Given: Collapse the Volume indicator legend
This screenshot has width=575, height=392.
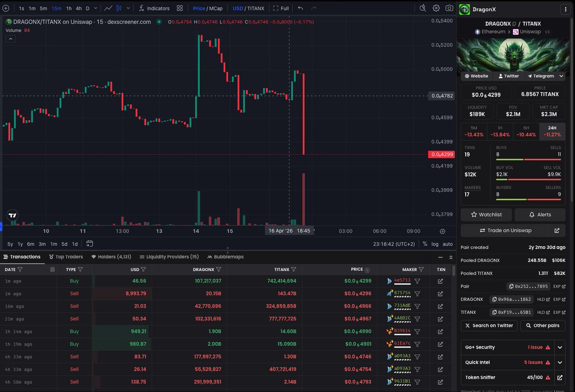Looking at the screenshot, I should click(x=11, y=39).
